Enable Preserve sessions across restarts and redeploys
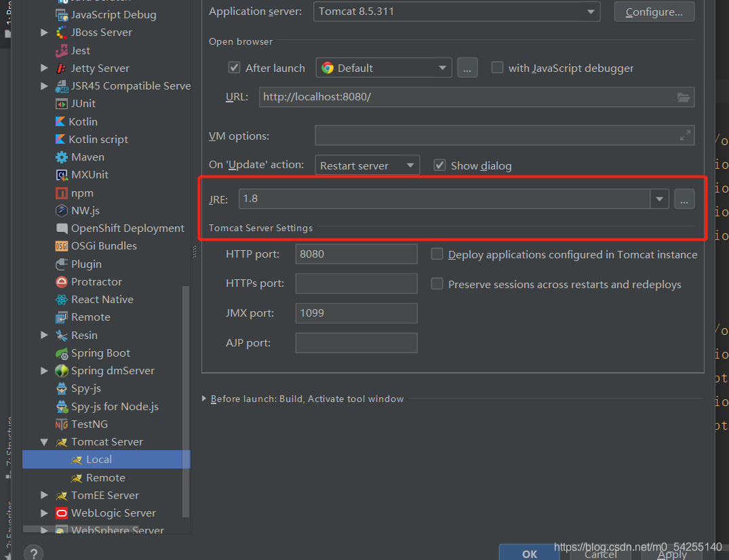Image resolution: width=729 pixels, height=560 pixels. click(x=437, y=284)
